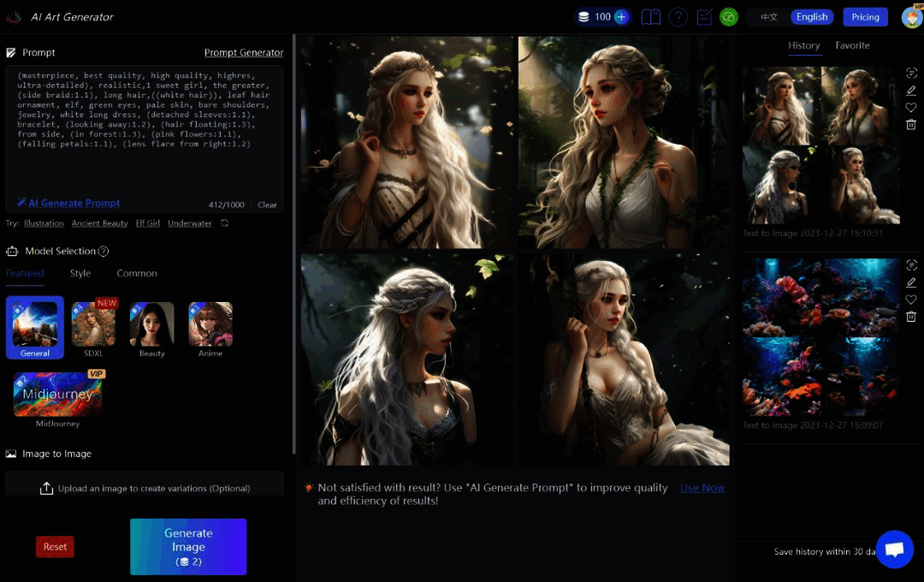Upload an image to create variations

coord(145,488)
